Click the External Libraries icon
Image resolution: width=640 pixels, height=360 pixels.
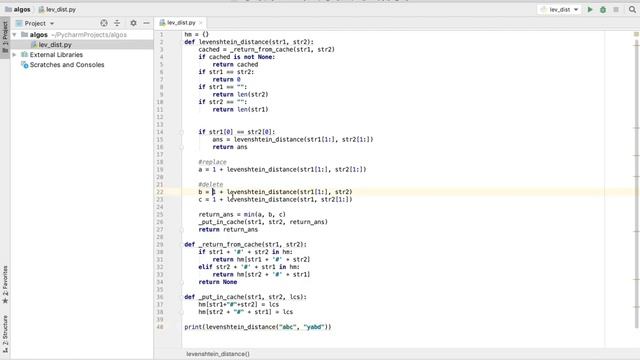tap(24, 54)
